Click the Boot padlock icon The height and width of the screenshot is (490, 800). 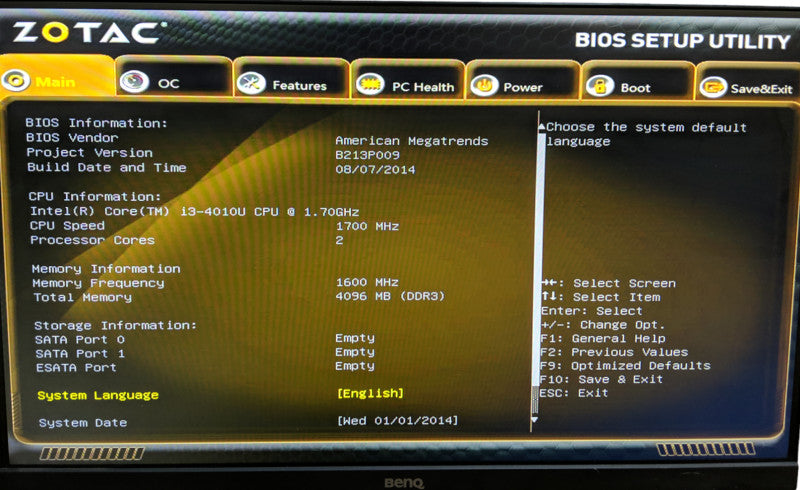point(600,86)
